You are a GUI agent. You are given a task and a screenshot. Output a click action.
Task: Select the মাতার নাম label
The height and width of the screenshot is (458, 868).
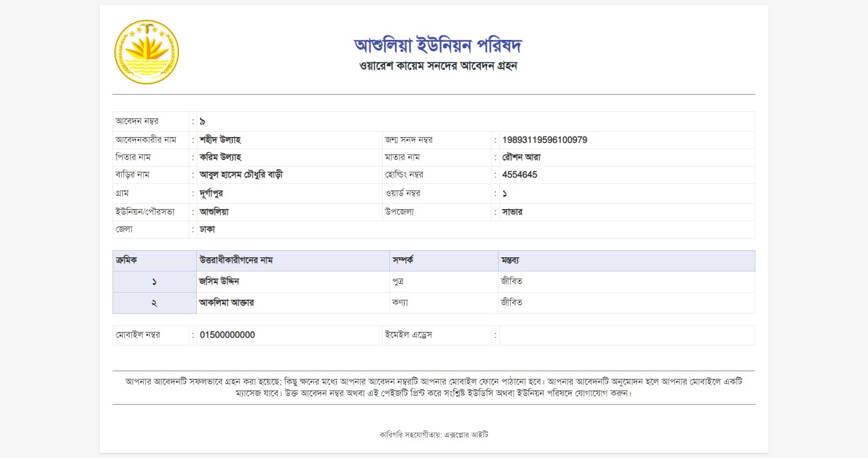(x=402, y=157)
